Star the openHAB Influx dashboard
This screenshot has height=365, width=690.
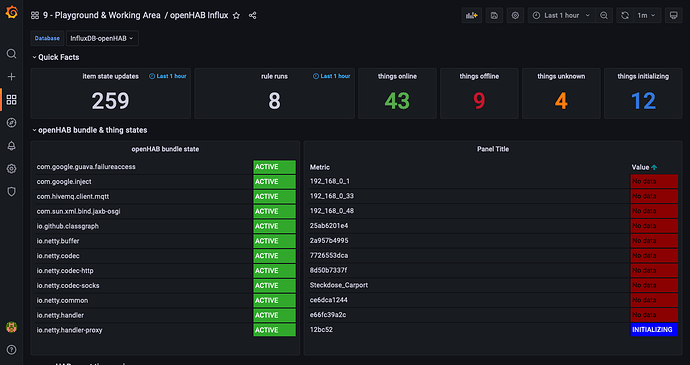(236, 15)
